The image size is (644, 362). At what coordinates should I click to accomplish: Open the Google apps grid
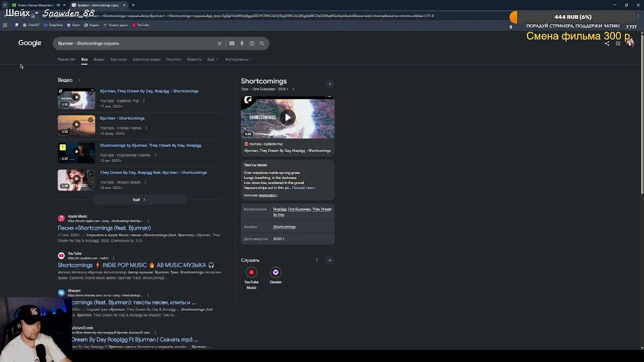(618, 43)
